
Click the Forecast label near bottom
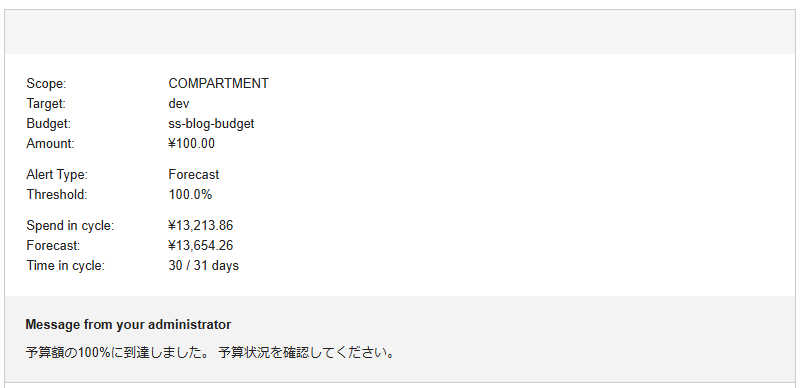[x=53, y=245]
